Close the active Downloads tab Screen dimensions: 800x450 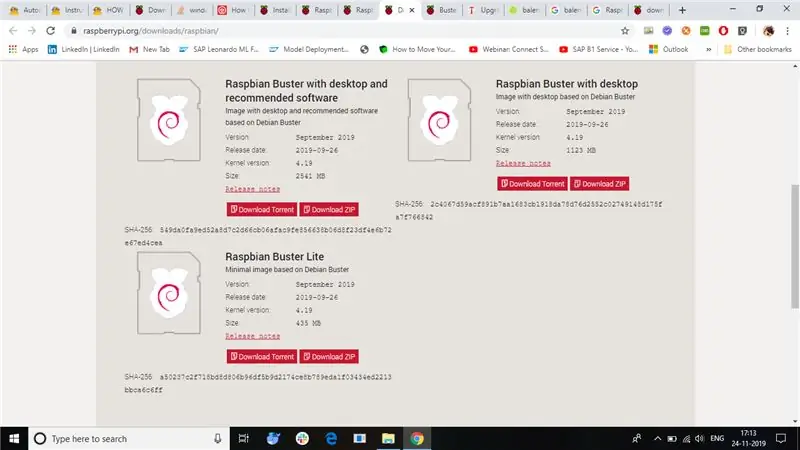(x=412, y=10)
